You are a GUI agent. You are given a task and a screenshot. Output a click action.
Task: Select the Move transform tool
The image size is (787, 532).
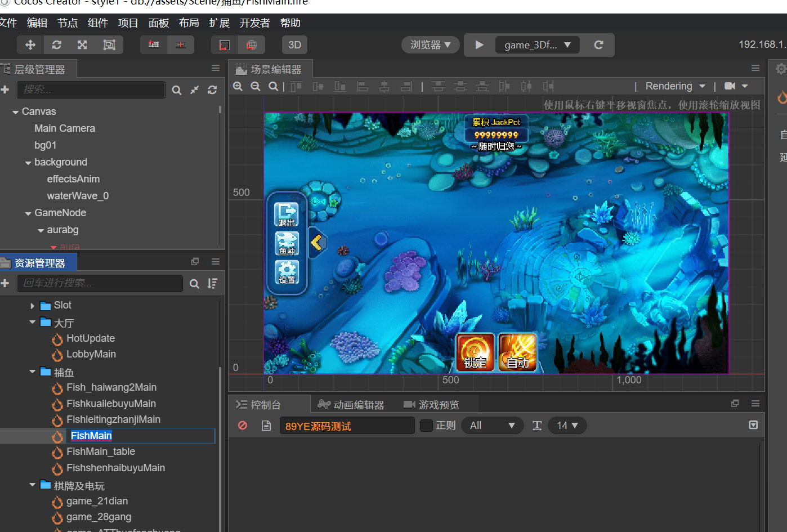click(x=30, y=45)
